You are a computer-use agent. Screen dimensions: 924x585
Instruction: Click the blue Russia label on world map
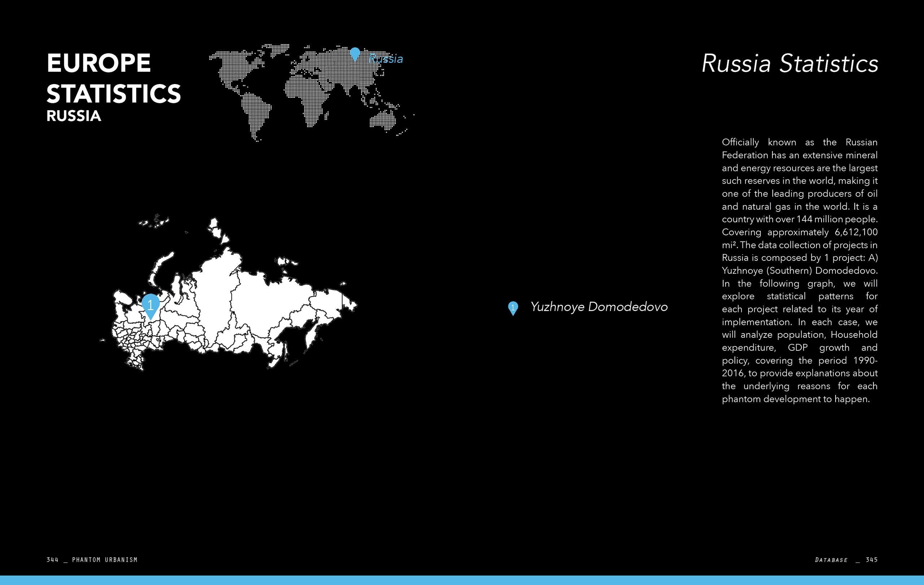coord(386,59)
